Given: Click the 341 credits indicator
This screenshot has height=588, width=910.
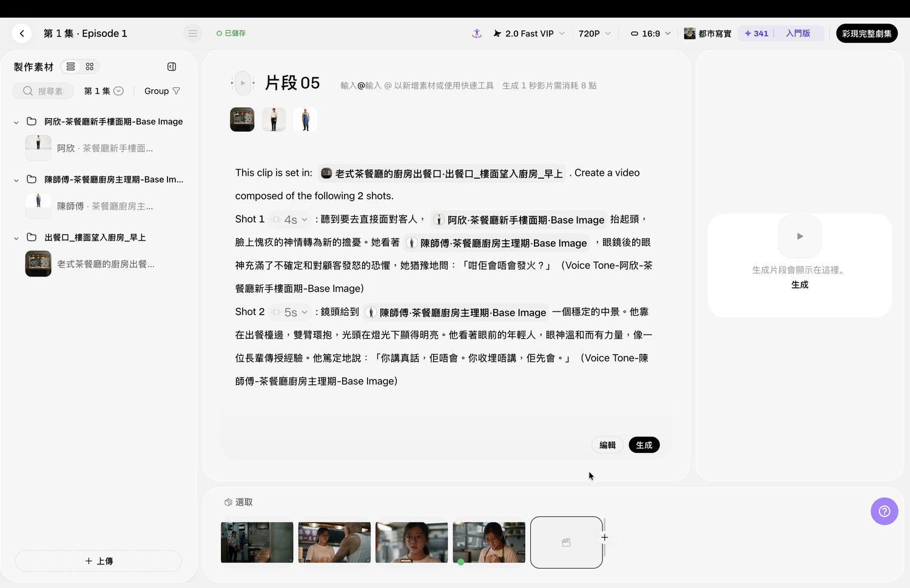Looking at the screenshot, I should pos(757,33).
